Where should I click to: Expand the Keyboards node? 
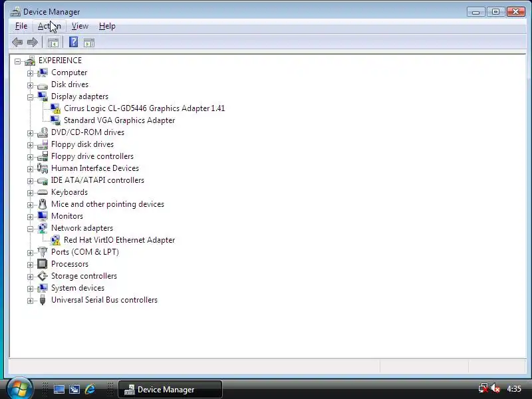tap(30, 193)
